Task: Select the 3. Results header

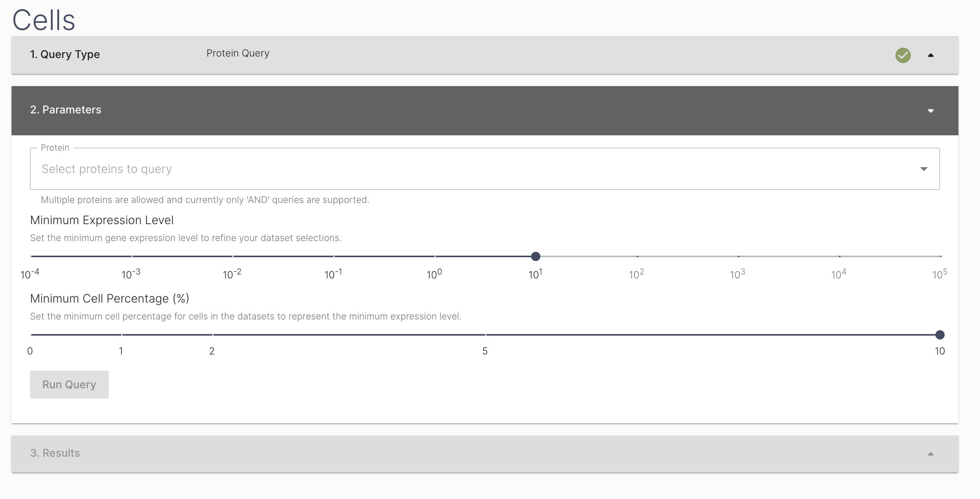Action: click(55, 453)
